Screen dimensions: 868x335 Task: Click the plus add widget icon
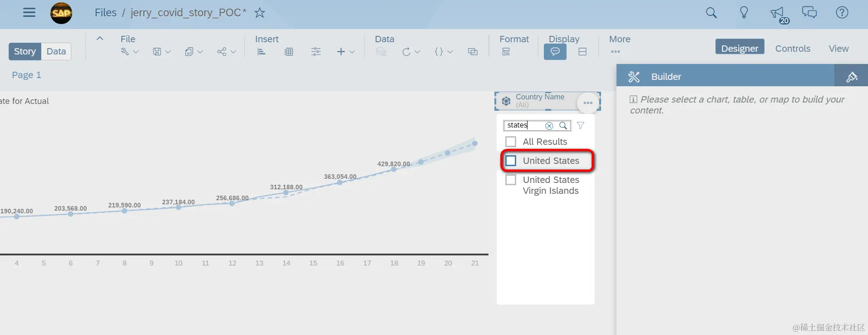341,52
